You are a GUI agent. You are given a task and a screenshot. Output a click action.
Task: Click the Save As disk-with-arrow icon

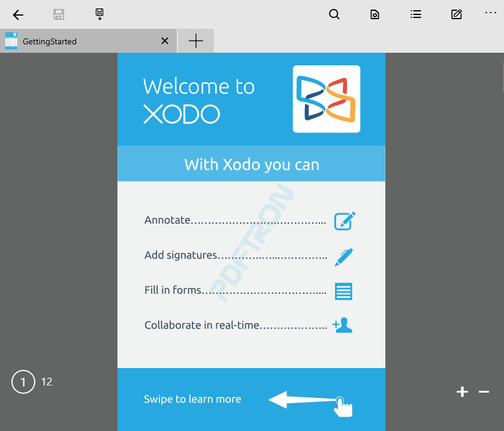99,14
